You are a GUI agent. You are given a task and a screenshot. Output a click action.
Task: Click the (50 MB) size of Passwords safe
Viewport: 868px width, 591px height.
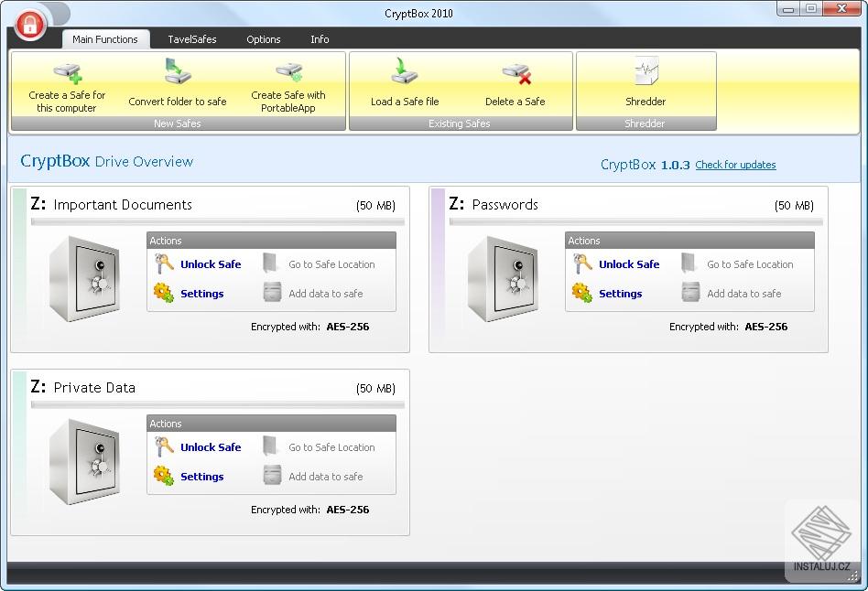pos(795,206)
